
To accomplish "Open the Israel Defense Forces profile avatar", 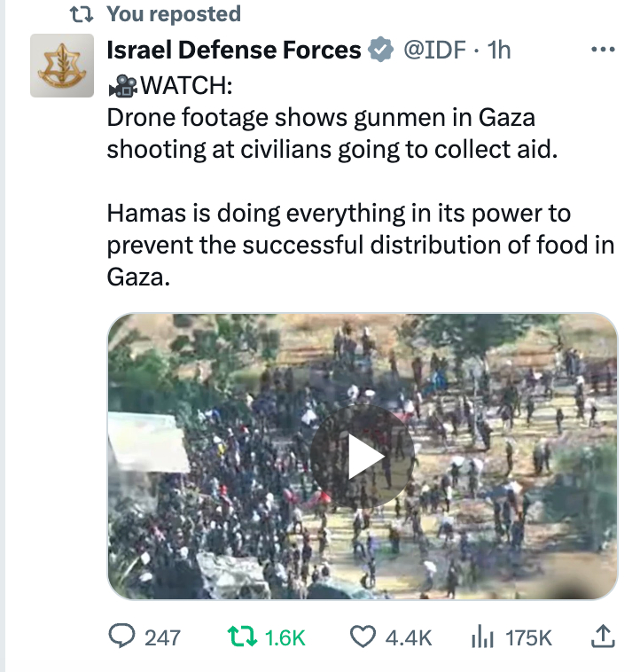I will pyautogui.click(x=62, y=66).
